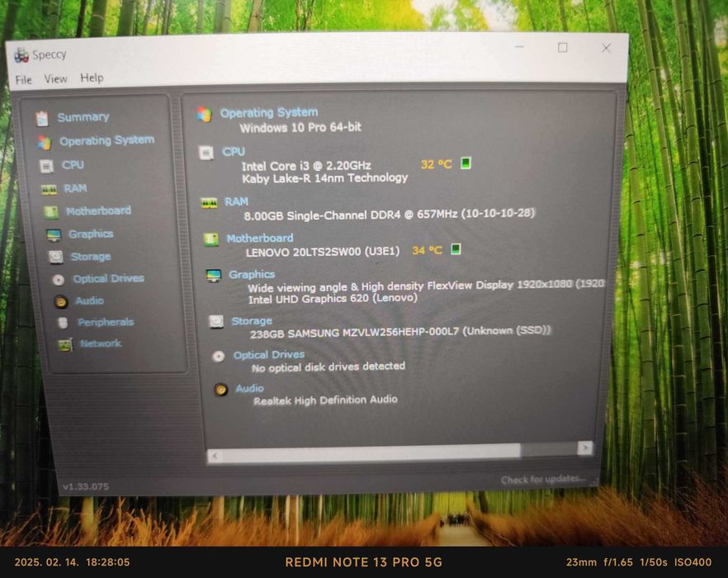The width and height of the screenshot is (728, 578).
Task: Click the motherboard temperature green indicator icon
Action: pyautogui.click(x=456, y=249)
